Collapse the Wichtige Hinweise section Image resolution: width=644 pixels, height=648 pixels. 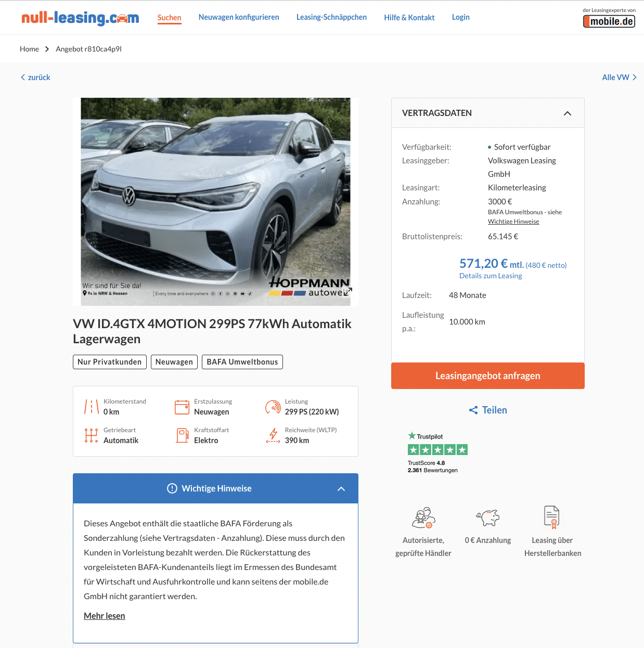341,489
